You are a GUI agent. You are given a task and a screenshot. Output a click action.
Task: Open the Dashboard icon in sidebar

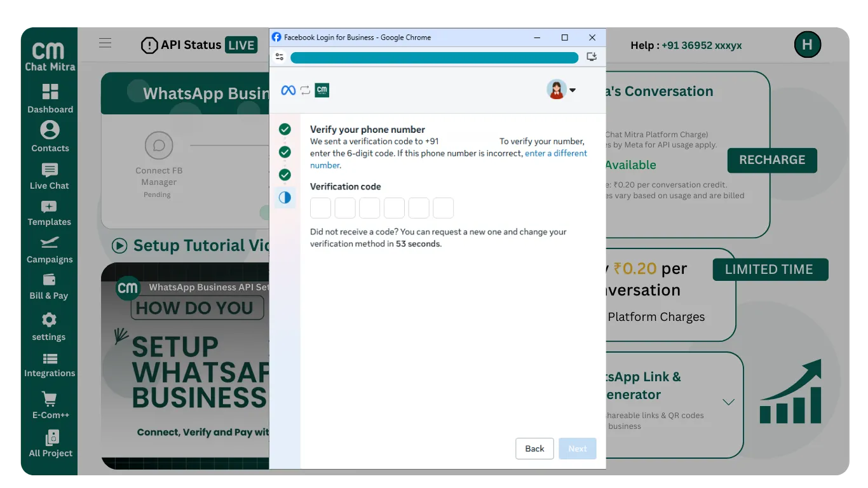(x=50, y=92)
